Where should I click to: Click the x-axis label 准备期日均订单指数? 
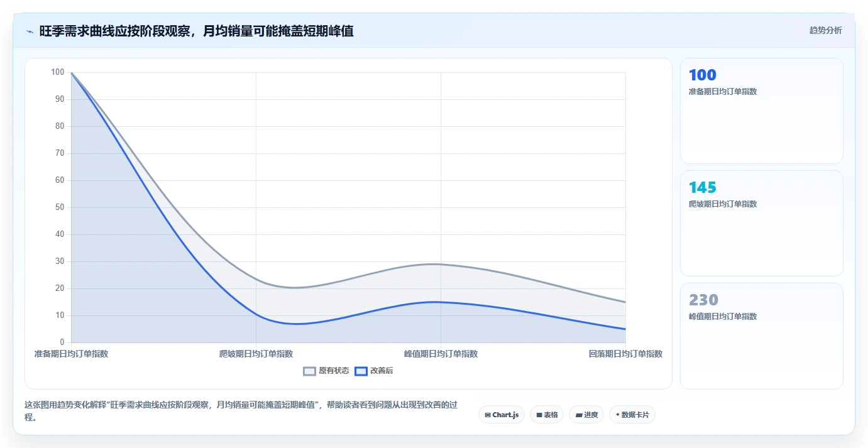71,354
